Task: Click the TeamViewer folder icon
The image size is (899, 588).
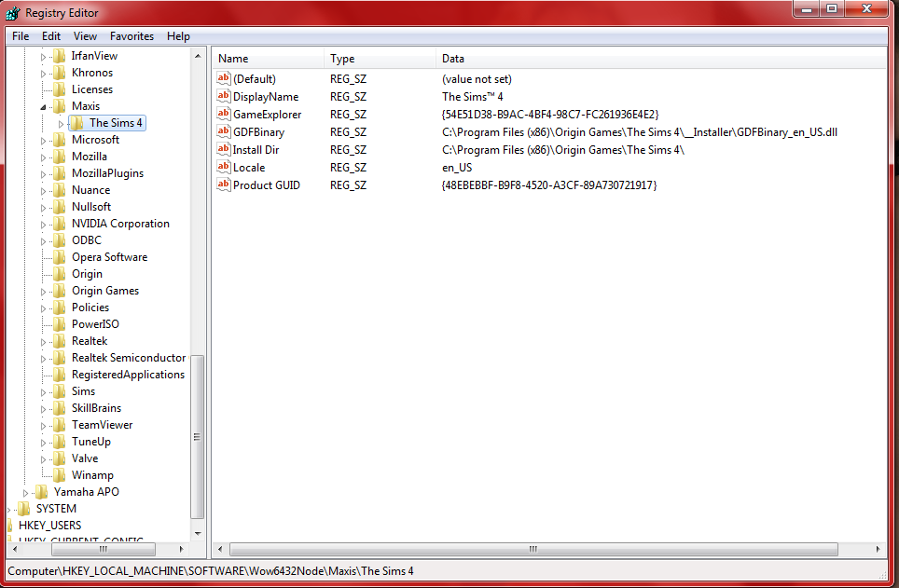Action: 59,425
